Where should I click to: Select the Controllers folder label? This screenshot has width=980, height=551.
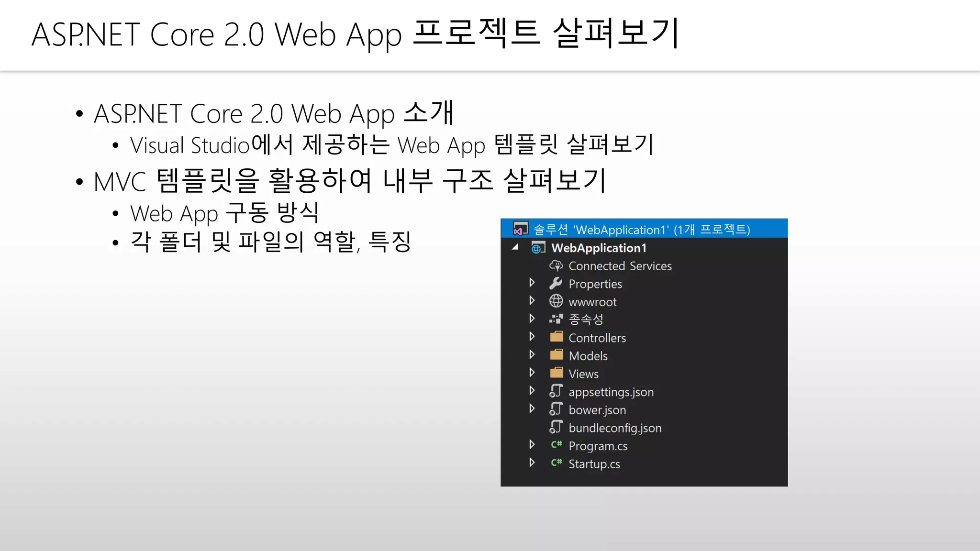(x=597, y=338)
